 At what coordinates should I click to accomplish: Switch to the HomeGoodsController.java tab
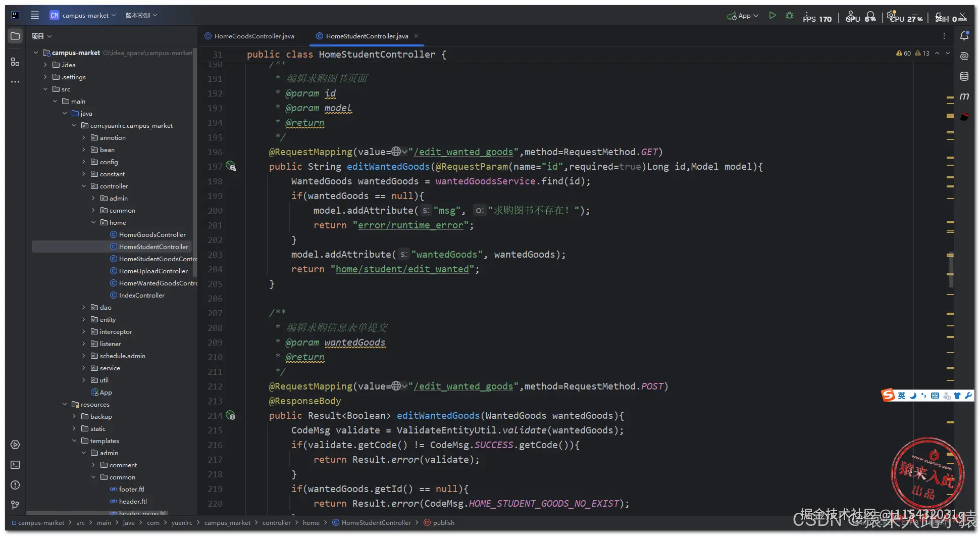(x=249, y=36)
